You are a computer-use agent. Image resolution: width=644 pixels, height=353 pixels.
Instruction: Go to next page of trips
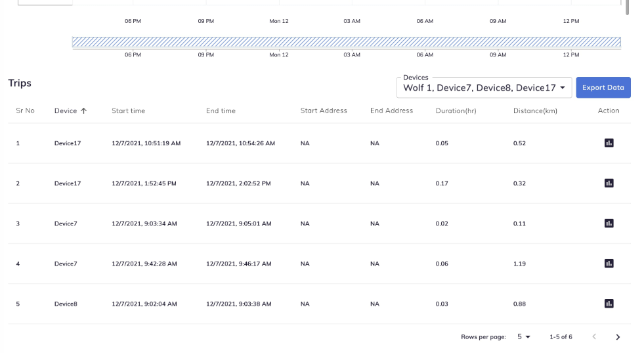click(x=617, y=337)
